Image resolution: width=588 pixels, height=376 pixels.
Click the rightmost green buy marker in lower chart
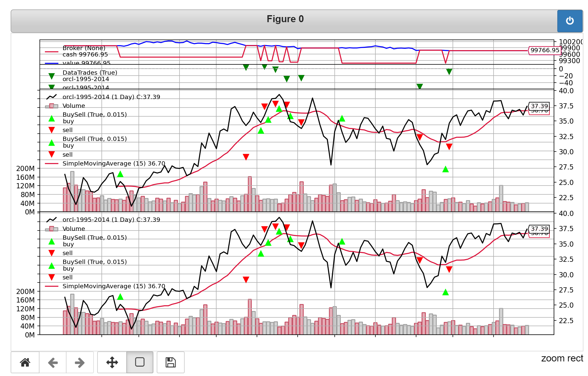point(446,292)
